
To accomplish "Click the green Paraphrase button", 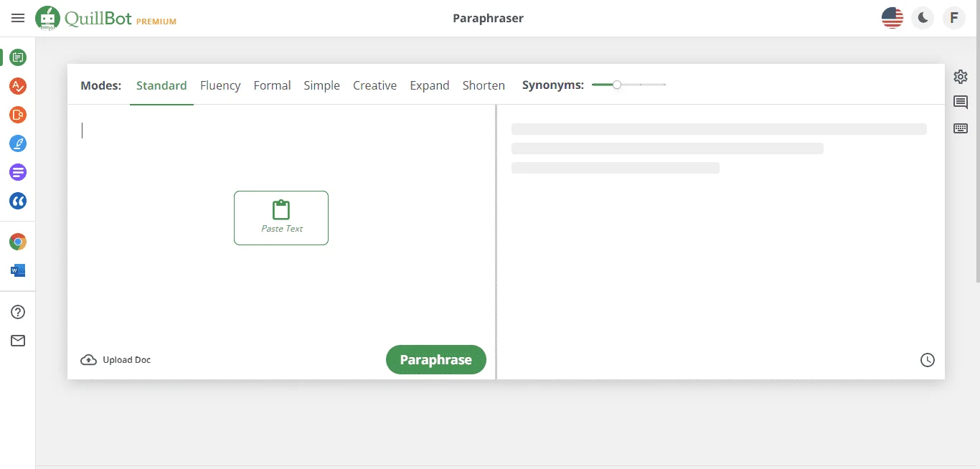I will pyautogui.click(x=436, y=360).
